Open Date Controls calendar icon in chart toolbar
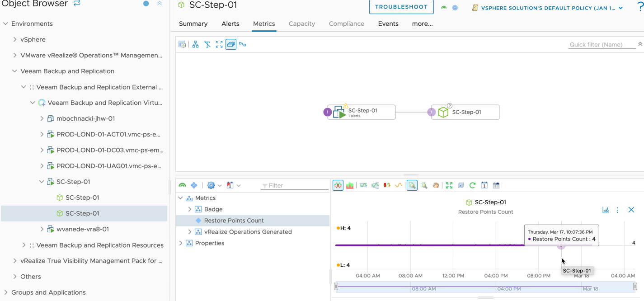The height and width of the screenshot is (301, 644). click(x=484, y=185)
